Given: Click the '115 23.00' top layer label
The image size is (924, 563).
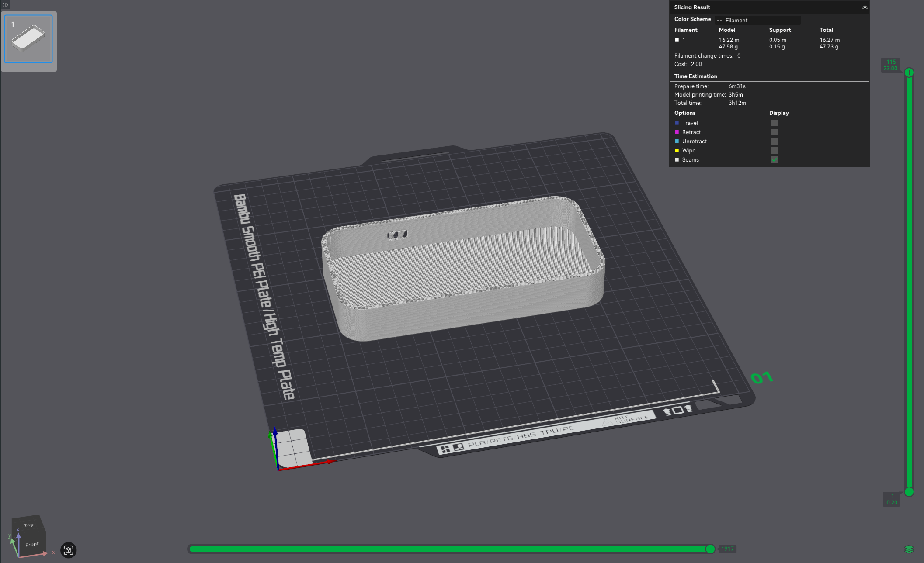Looking at the screenshot, I should click(x=890, y=65).
